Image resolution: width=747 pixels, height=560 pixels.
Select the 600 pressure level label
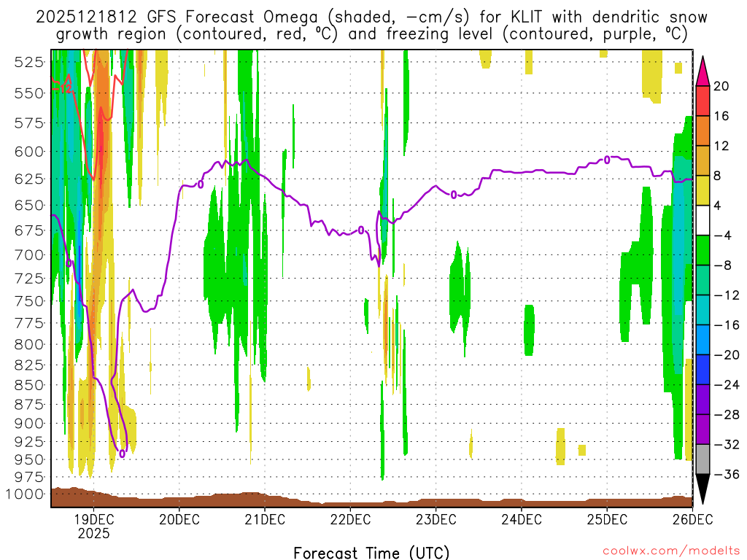[29, 152]
